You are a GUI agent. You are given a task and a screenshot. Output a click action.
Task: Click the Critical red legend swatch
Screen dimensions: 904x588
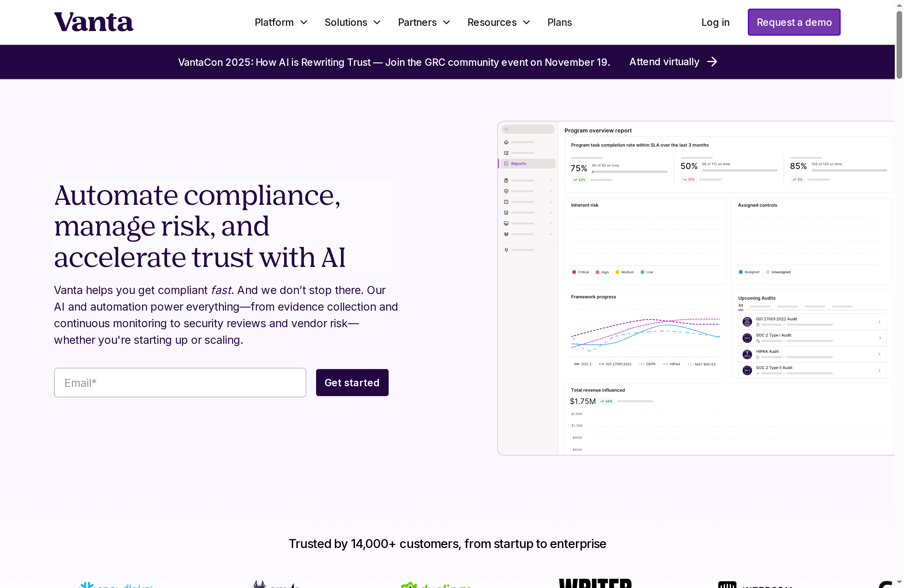(574, 272)
